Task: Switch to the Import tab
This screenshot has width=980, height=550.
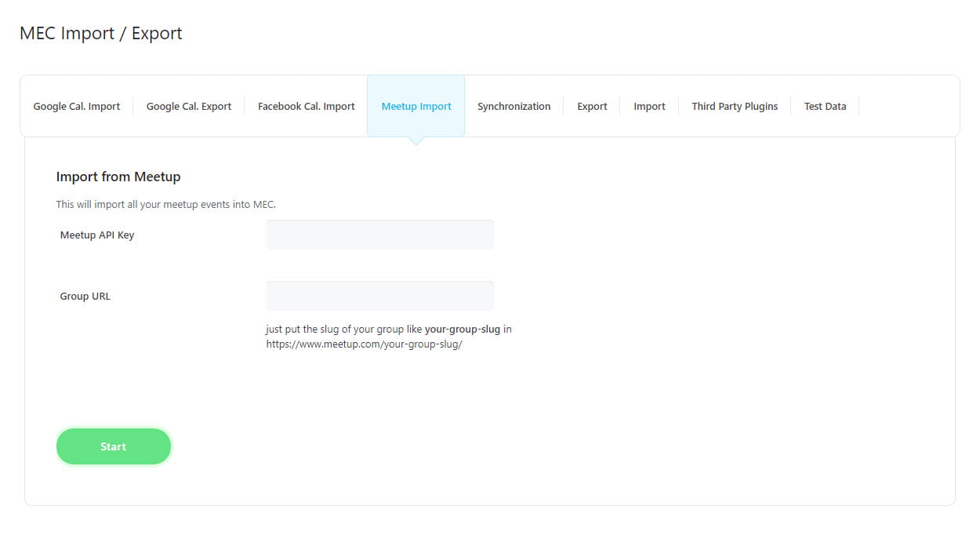Action: tap(649, 107)
